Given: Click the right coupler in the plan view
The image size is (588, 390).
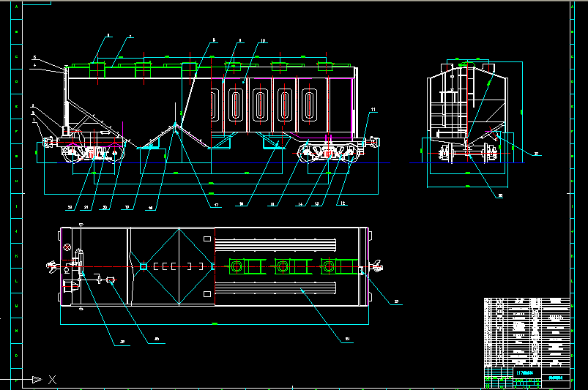Looking at the screenshot, I should tap(375, 266).
